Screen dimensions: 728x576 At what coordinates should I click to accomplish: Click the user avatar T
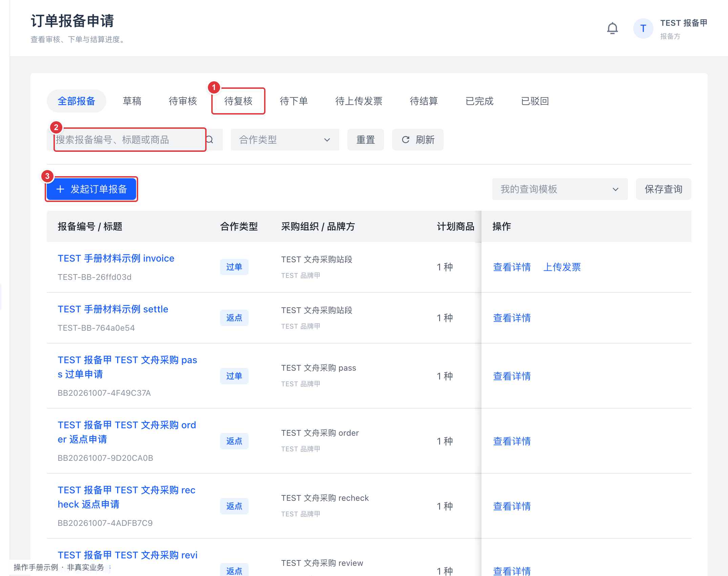pos(643,28)
